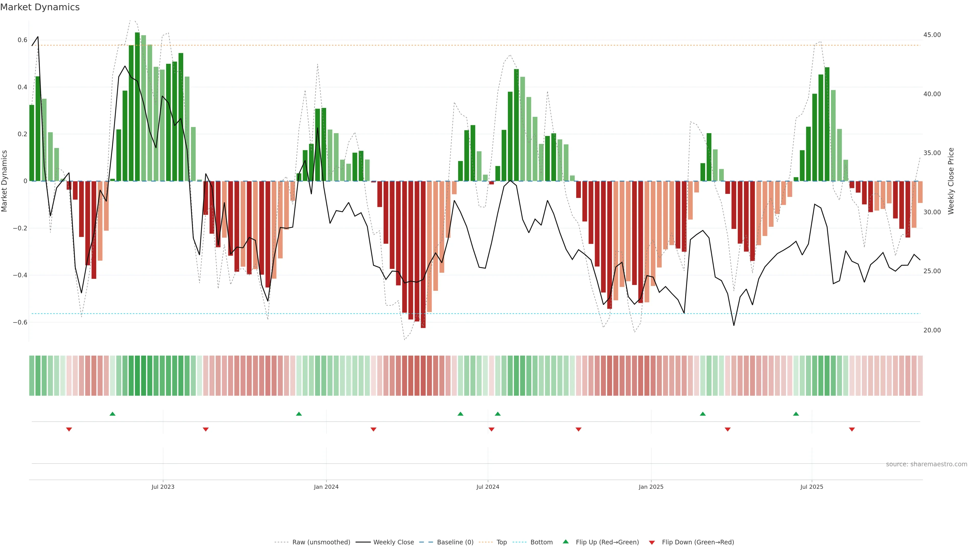Click the red Flip Down legend triangle
The width and height of the screenshot is (980, 551).
coord(652,542)
